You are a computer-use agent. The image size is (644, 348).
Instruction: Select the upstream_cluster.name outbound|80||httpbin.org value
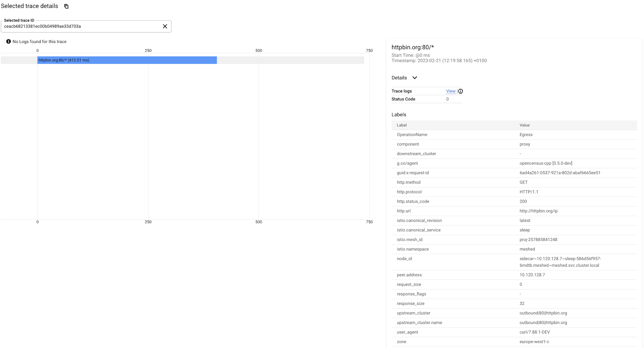[543, 323]
